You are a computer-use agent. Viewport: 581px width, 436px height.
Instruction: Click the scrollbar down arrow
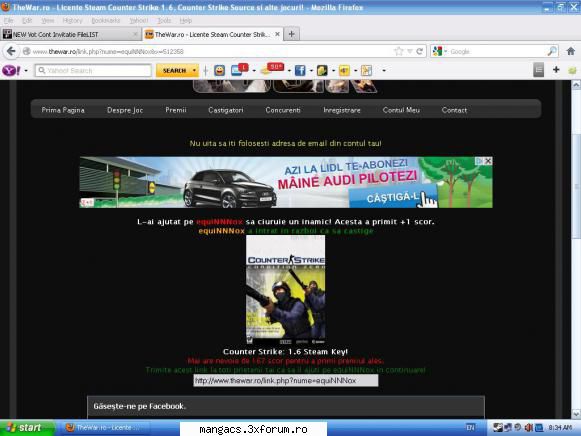coord(576,414)
